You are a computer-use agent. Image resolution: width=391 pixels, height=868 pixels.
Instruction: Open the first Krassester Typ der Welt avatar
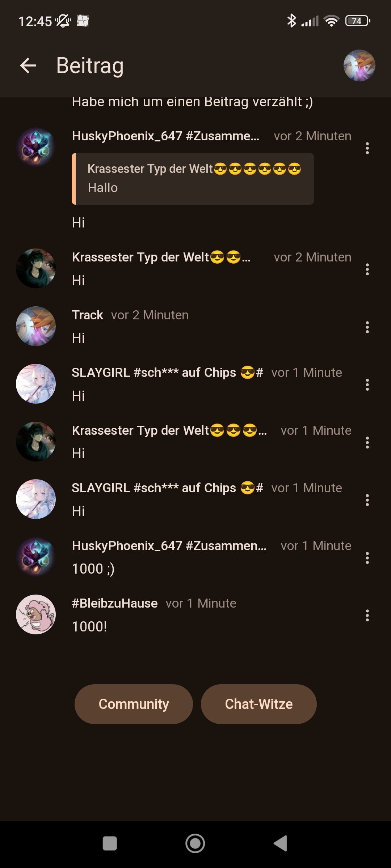click(x=36, y=268)
